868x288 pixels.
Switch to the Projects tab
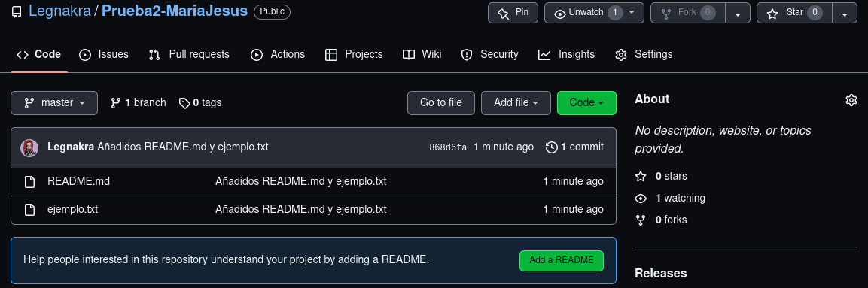click(355, 54)
